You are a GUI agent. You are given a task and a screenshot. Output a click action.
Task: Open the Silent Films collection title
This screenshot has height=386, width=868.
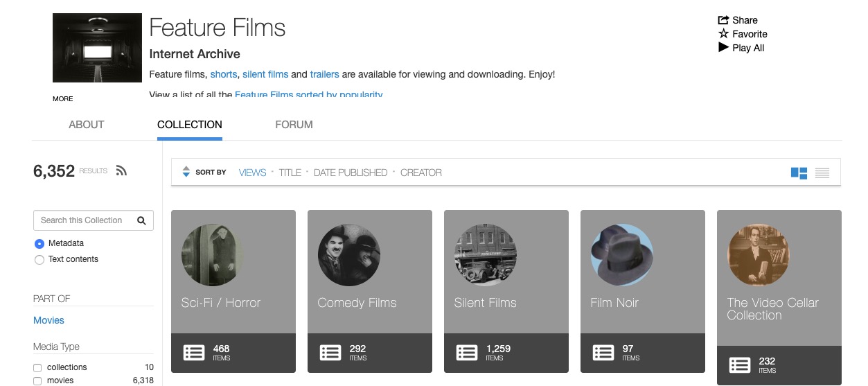(x=485, y=303)
